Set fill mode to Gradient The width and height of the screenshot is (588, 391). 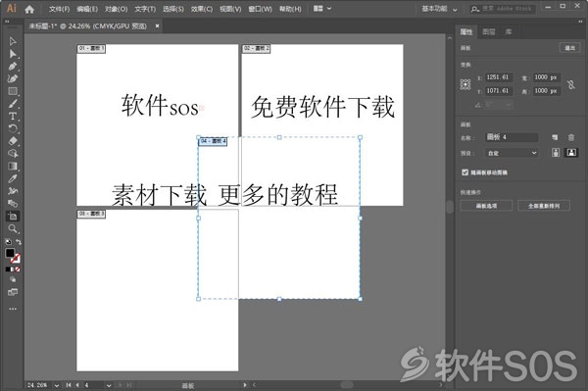click(x=13, y=269)
